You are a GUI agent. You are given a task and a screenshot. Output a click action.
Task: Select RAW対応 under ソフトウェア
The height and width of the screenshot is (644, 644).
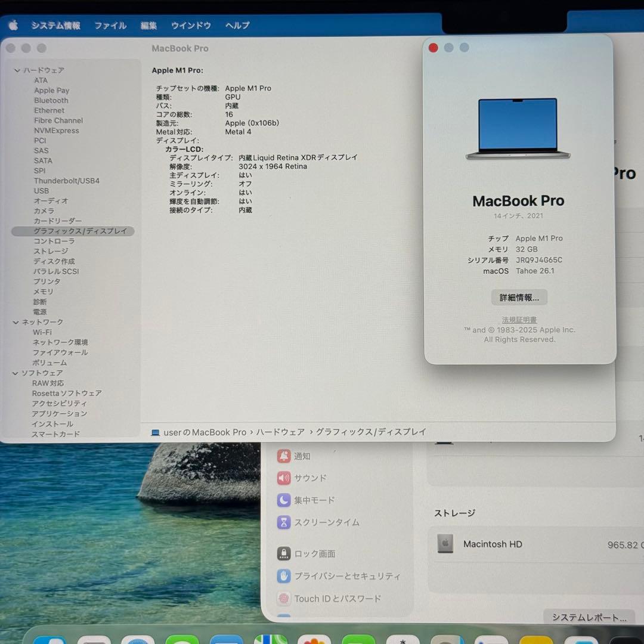coord(48,383)
